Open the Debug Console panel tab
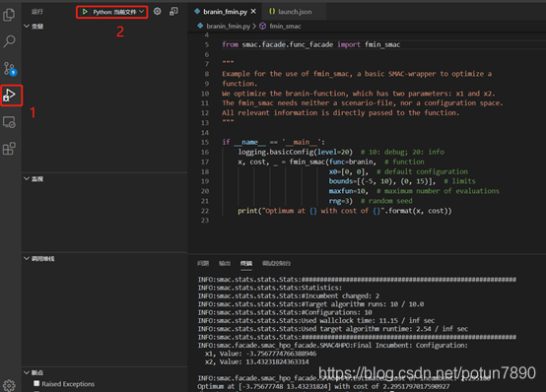The image size is (546, 392). coord(276,264)
